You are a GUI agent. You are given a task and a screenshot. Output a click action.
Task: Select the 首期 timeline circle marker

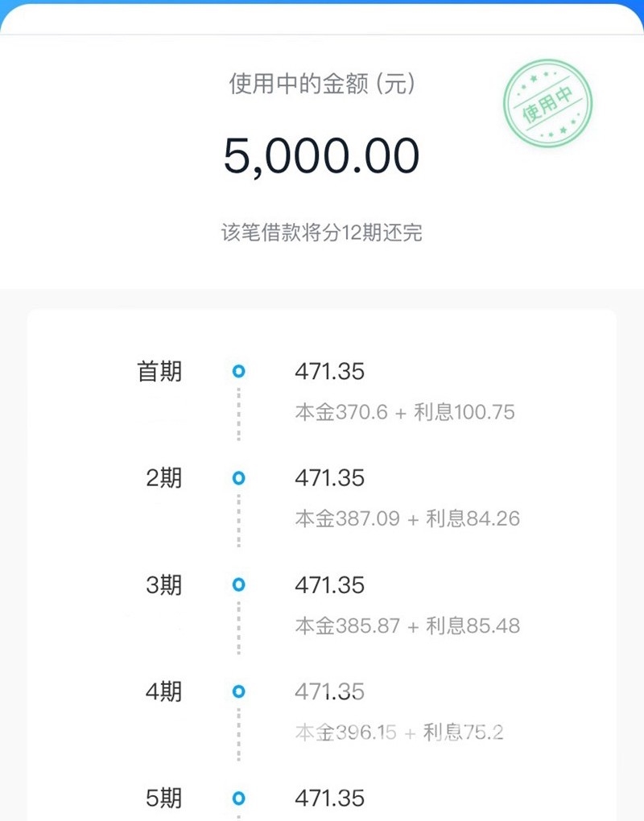tap(239, 371)
